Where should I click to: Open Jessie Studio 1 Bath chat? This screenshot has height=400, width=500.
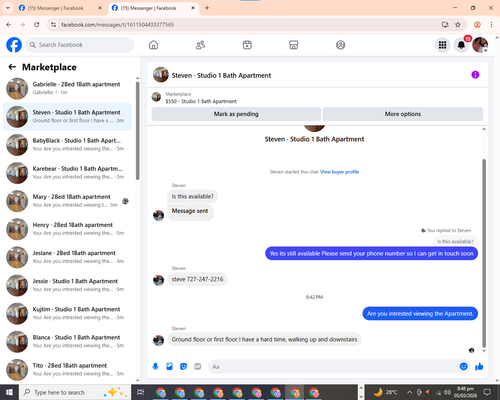point(67,285)
